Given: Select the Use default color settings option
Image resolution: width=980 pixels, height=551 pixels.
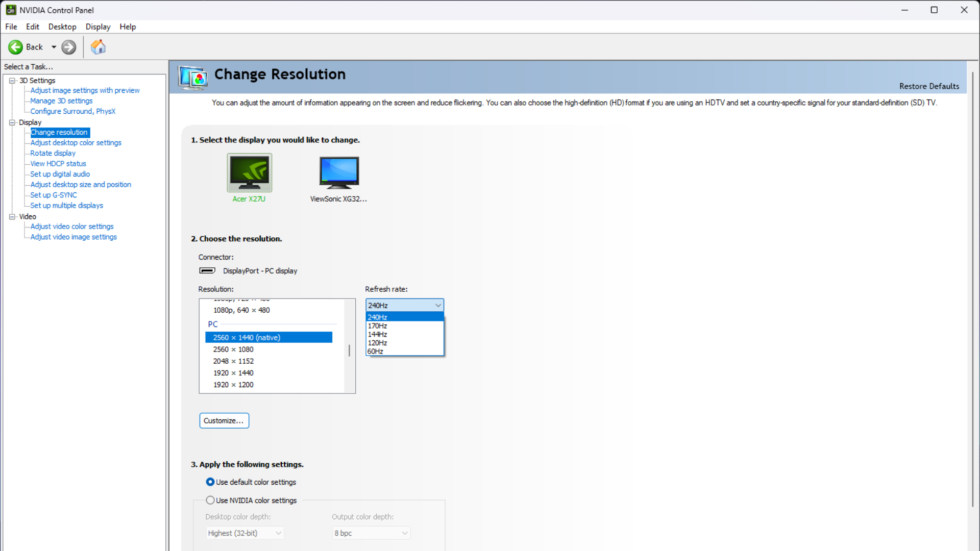Looking at the screenshot, I should 210,482.
